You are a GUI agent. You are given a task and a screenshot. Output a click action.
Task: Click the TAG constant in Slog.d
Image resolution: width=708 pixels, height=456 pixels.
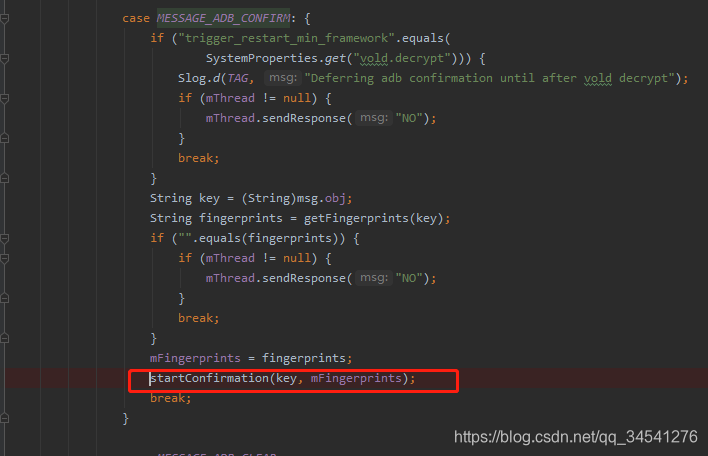[237, 78]
